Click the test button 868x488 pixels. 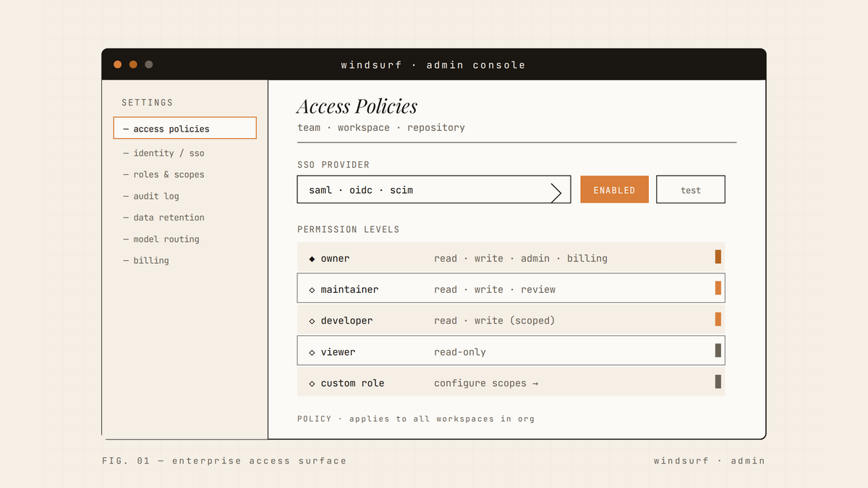pyautogui.click(x=691, y=189)
